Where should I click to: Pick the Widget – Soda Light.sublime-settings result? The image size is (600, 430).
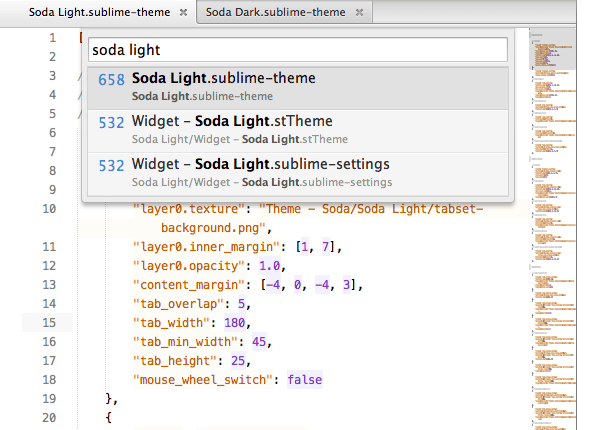[x=298, y=172]
